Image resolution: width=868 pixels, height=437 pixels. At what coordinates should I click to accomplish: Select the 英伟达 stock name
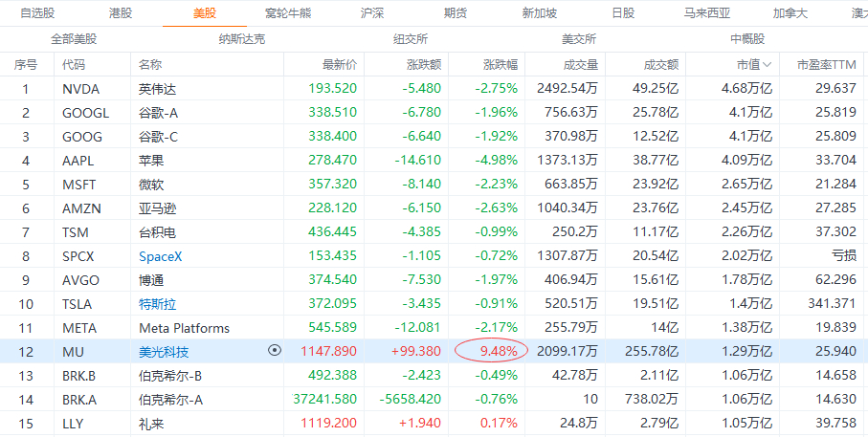coord(157,89)
